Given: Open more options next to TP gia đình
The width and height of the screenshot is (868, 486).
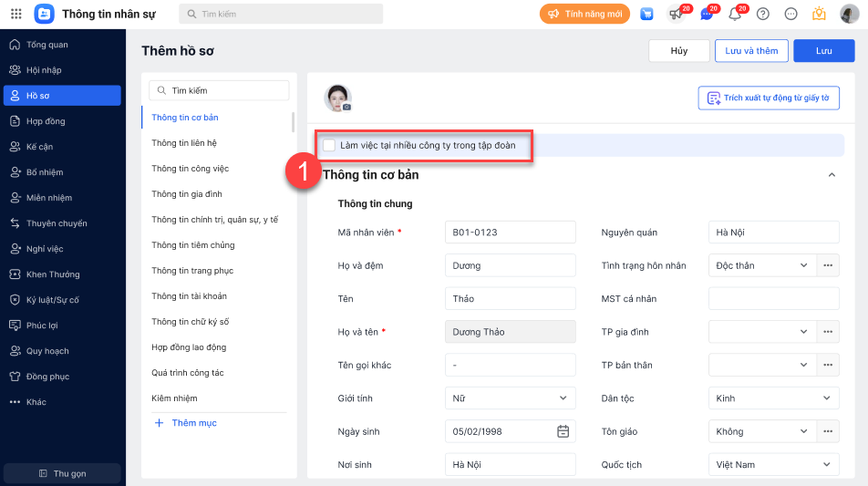Looking at the screenshot, I should [x=828, y=332].
